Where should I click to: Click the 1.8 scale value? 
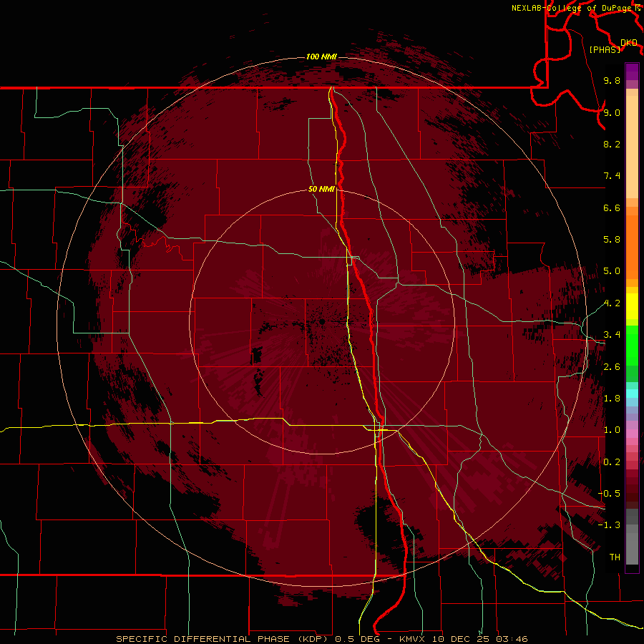coord(612,399)
